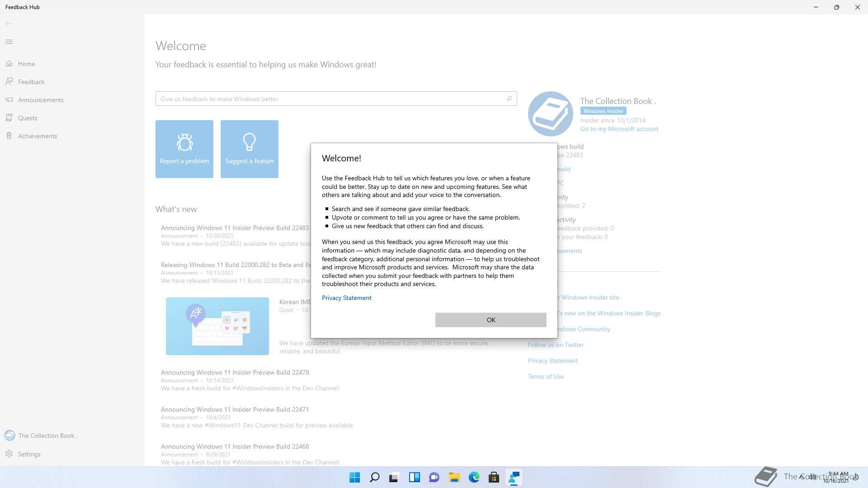This screenshot has width=868, height=488.
Task: Open Announcing Windows 11 Insider Preview Build 22483
Action: (235, 228)
